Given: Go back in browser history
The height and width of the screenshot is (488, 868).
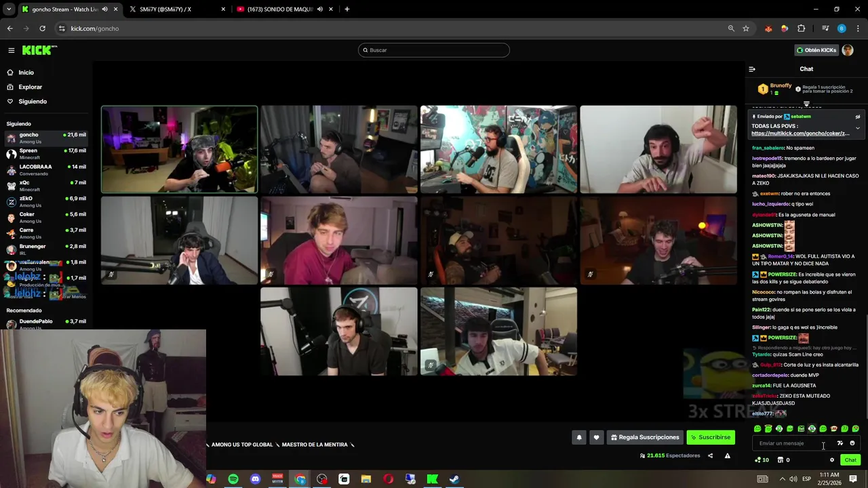Looking at the screenshot, I should [x=9, y=28].
